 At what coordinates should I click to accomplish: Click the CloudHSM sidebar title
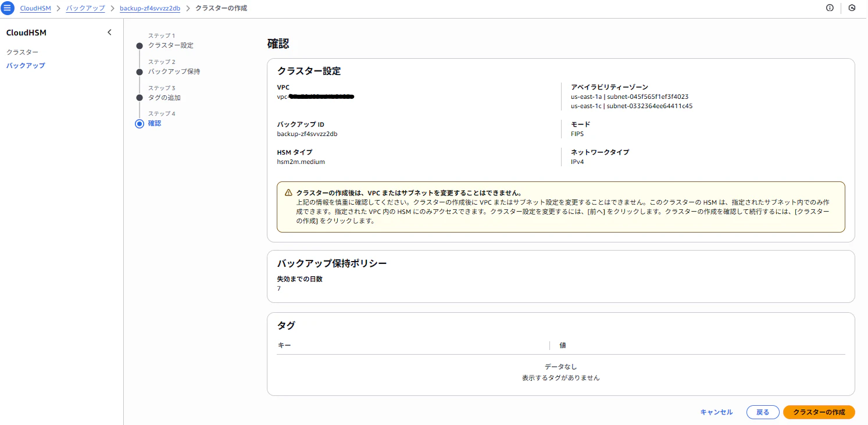26,33
